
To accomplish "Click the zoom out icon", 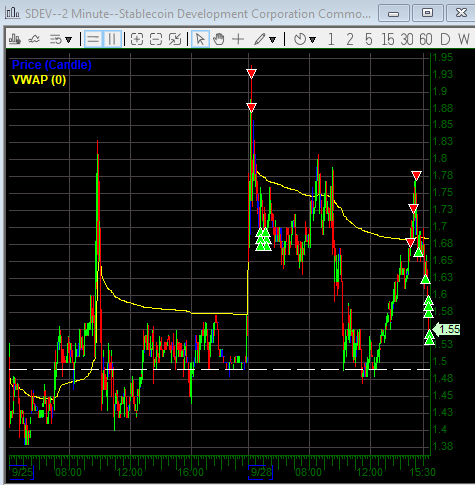I will (x=156, y=39).
